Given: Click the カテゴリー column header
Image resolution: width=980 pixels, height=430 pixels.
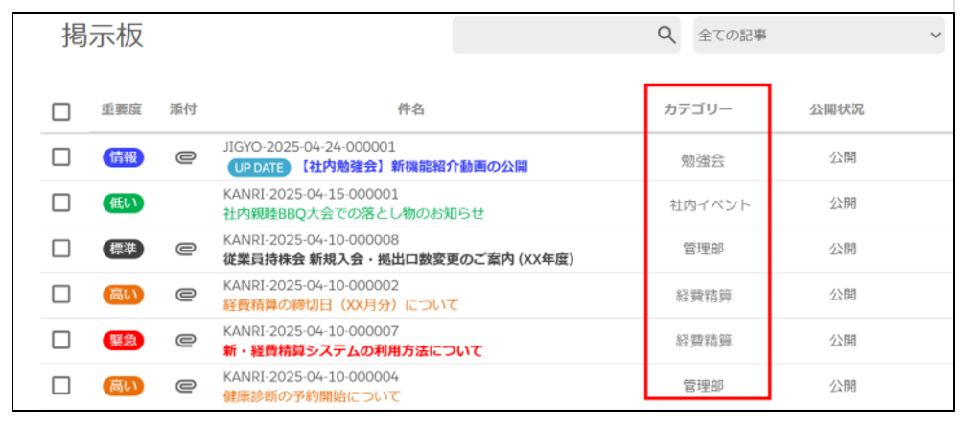Looking at the screenshot, I should coord(697,109).
